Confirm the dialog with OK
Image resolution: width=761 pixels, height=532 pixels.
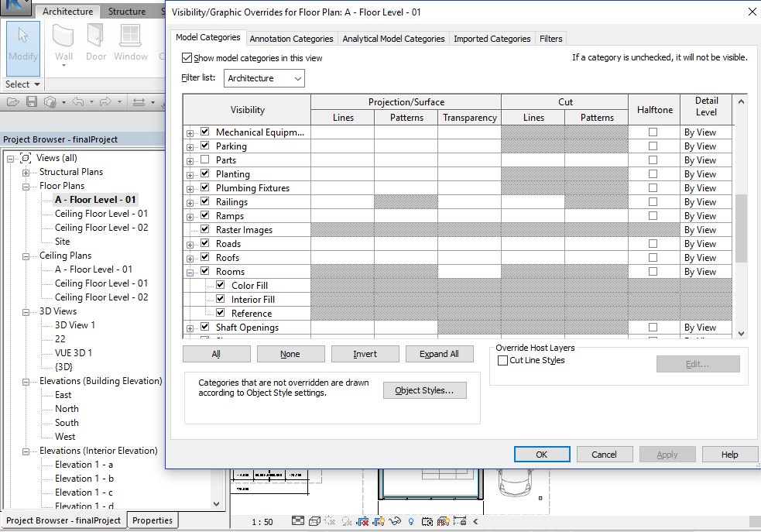542,455
